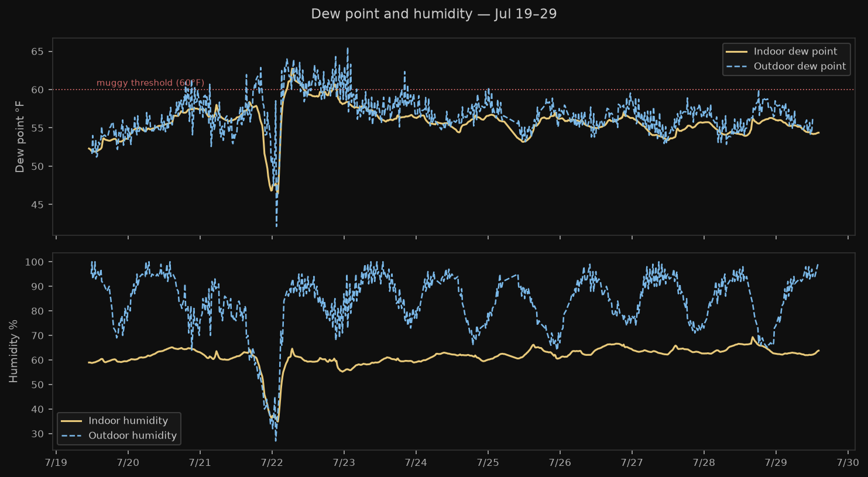This screenshot has height=477, width=868.
Task: Click the 7/22 date tick label
Action: point(272,462)
